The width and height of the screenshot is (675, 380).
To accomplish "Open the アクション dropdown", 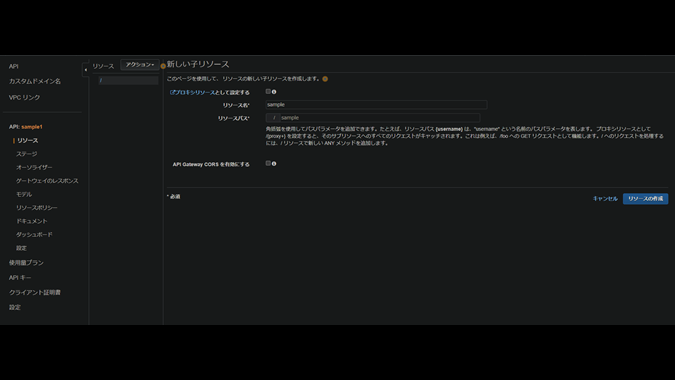I will pos(139,65).
